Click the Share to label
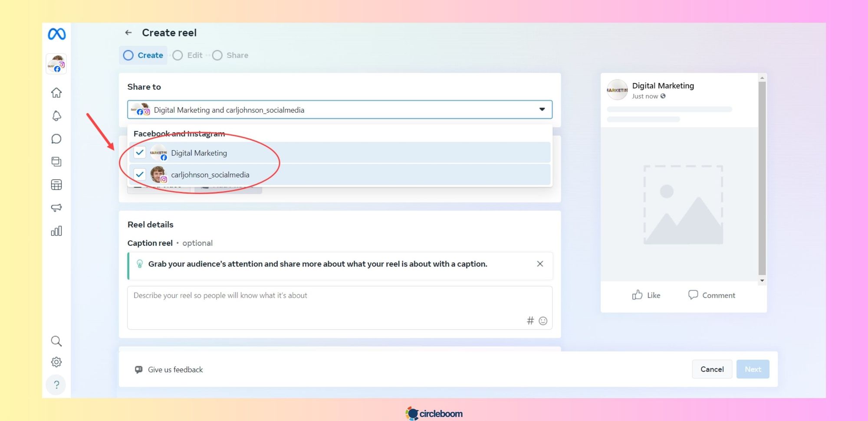The height and width of the screenshot is (421, 868). coord(144,87)
